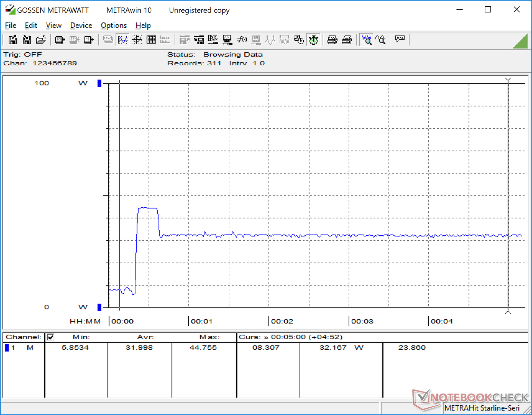Click the Max value 44.755
532x415 pixels.
[x=203, y=348]
